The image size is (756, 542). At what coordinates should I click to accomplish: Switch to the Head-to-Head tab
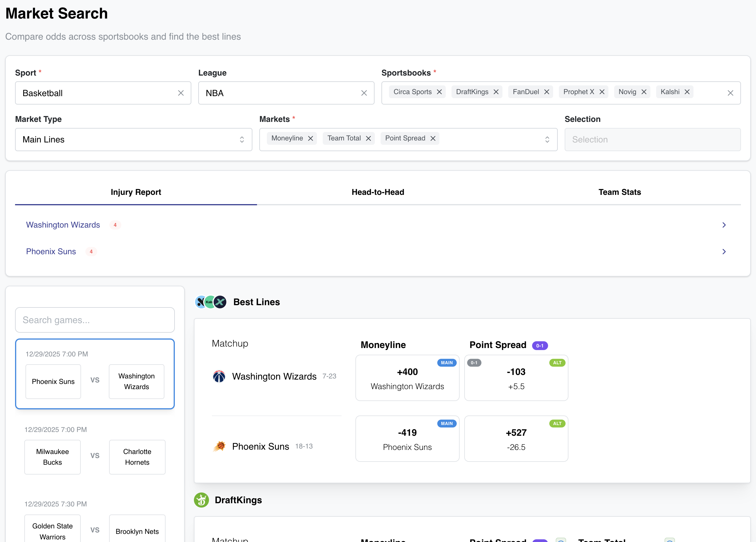378,192
